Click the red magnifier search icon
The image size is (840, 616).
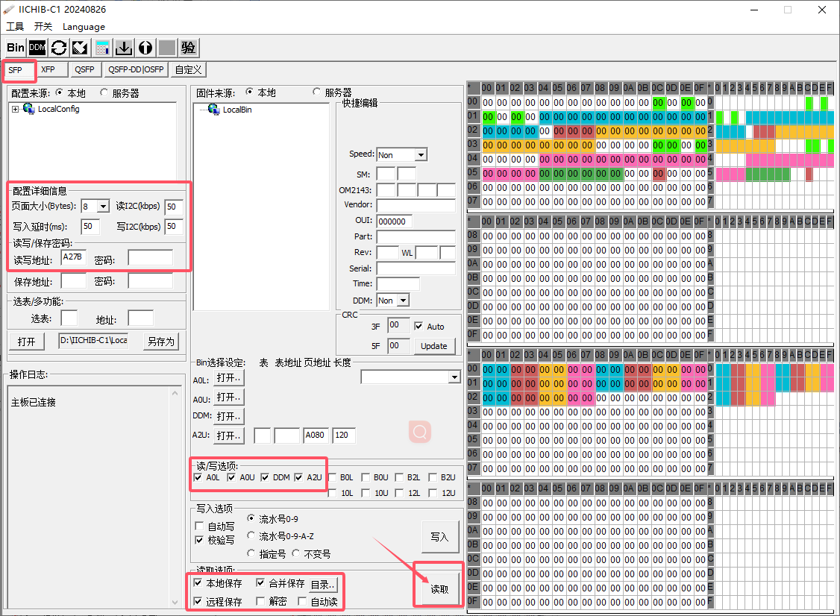[x=420, y=432]
